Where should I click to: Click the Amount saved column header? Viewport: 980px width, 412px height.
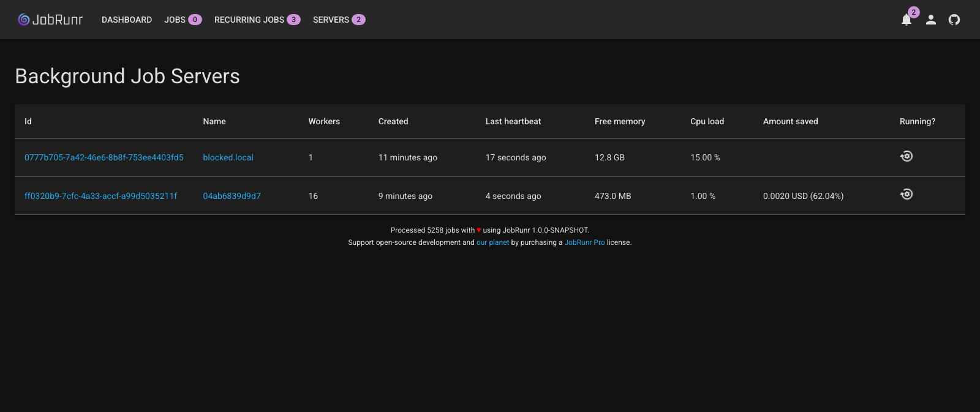(790, 121)
